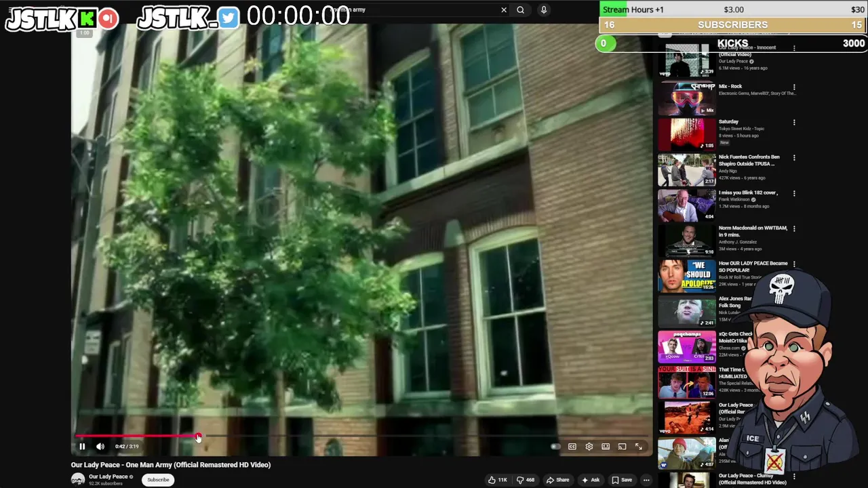
Task: Click the video title One Man Army text
Action: pos(171,465)
